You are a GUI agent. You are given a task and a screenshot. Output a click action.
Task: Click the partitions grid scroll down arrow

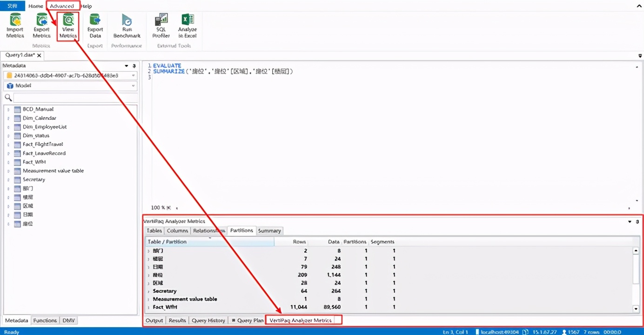636,309
